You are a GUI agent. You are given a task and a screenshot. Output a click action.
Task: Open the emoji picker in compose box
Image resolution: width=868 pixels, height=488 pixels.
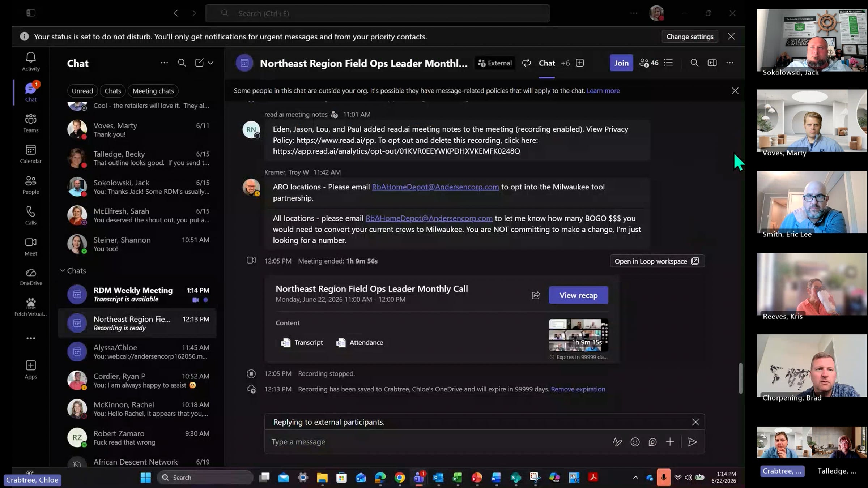(x=635, y=442)
